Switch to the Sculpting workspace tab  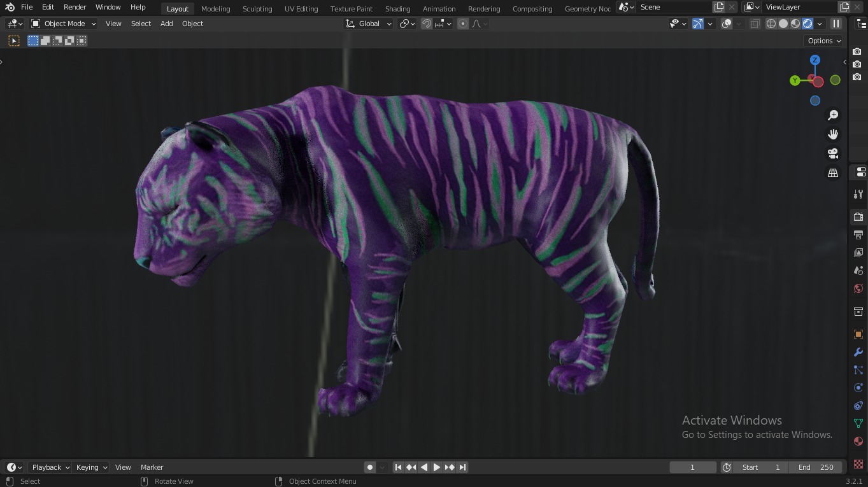pyautogui.click(x=257, y=9)
